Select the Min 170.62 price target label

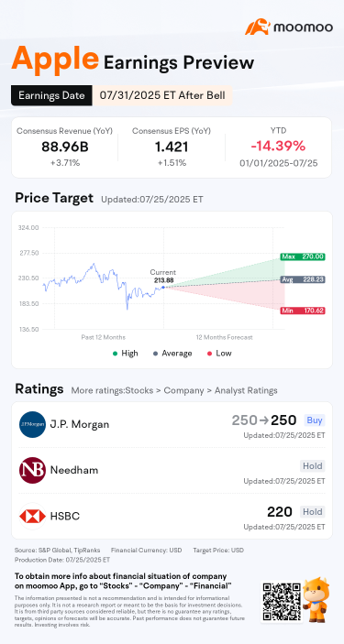click(303, 311)
